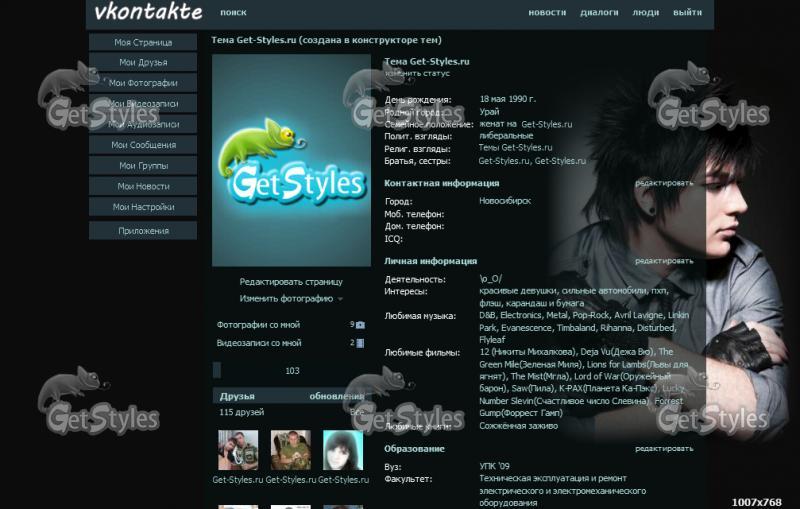Open Моя Страница in sidebar
Screen dimensions: 800x509
click(x=143, y=42)
